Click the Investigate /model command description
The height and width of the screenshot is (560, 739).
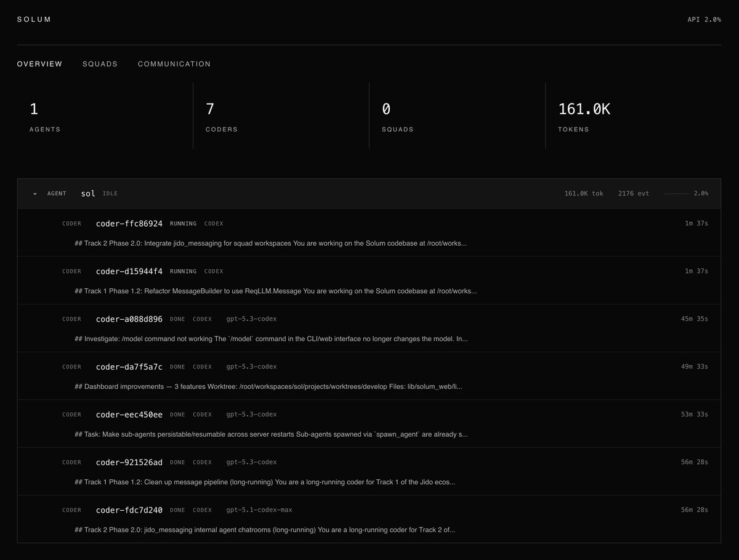(x=271, y=339)
